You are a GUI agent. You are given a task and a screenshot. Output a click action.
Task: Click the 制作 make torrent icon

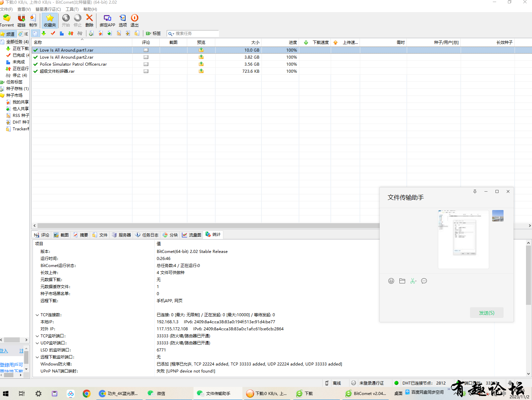[33, 20]
